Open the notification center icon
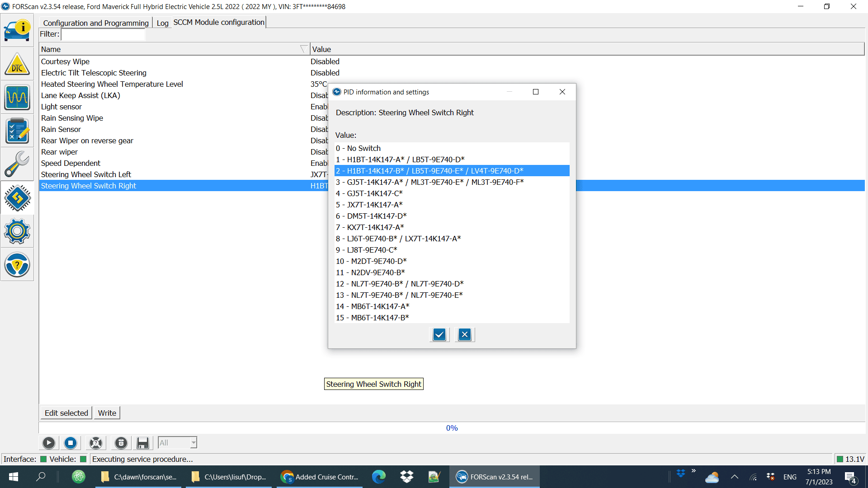This screenshot has height=488, width=868. click(x=850, y=477)
